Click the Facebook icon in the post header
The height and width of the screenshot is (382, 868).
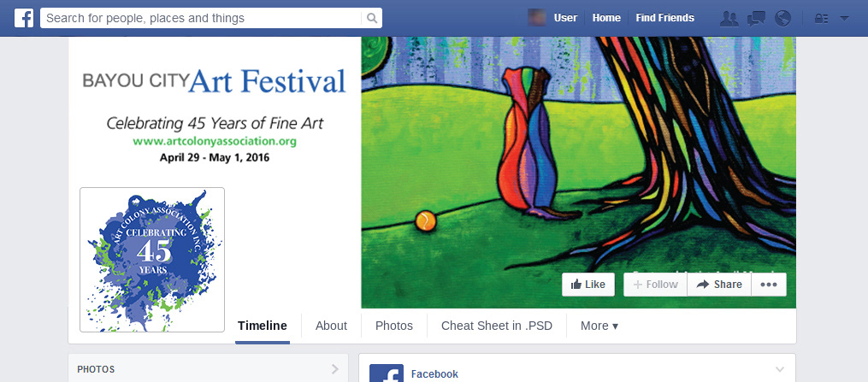pos(387,373)
